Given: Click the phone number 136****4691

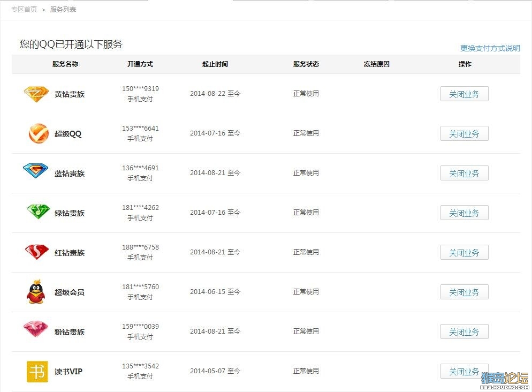Looking at the screenshot, I should tap(140, 168).
